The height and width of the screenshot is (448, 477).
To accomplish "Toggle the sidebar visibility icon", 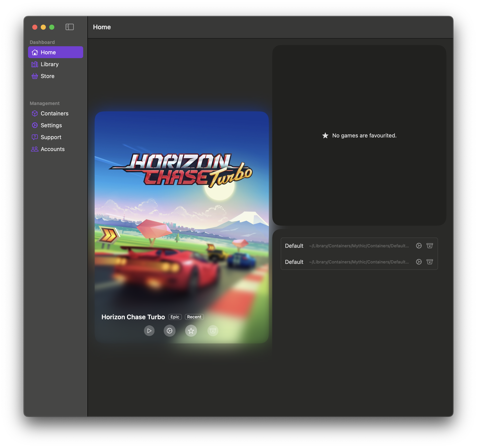I will click(x=70, y=27).
